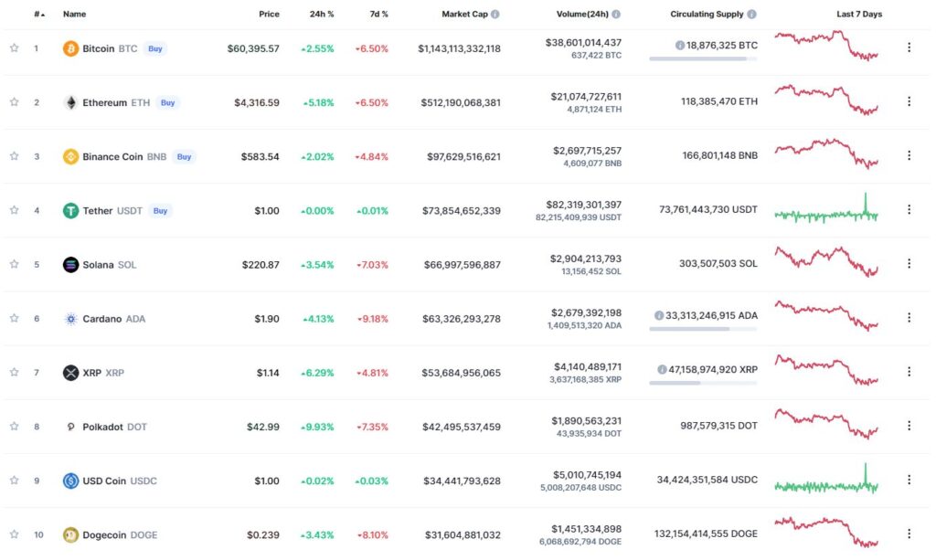The height and width of the screenshot is (560, 936).
Task: Open Circulating Supply info icon
Action: 751,14
